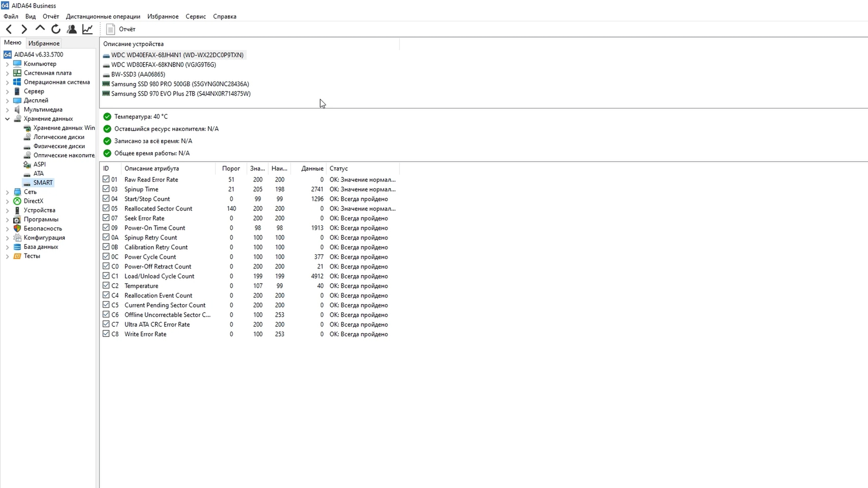Toggle the Temperature attribute checkbox
868x488 pixels.
point(106,285)
